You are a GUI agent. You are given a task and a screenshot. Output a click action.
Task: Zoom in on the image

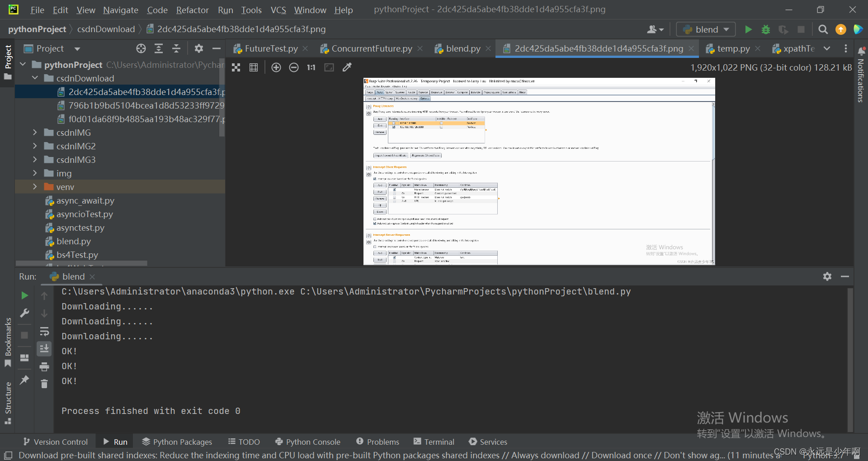[x=276, y=67]
